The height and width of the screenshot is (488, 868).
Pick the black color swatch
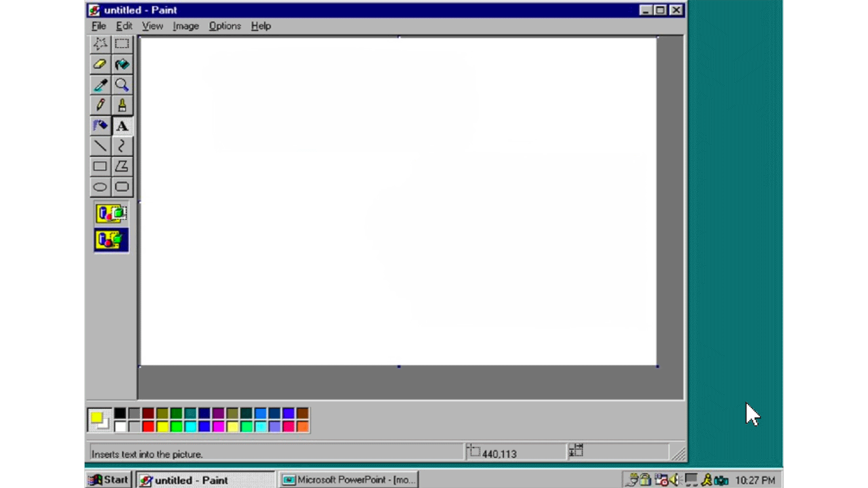[120, 413]
